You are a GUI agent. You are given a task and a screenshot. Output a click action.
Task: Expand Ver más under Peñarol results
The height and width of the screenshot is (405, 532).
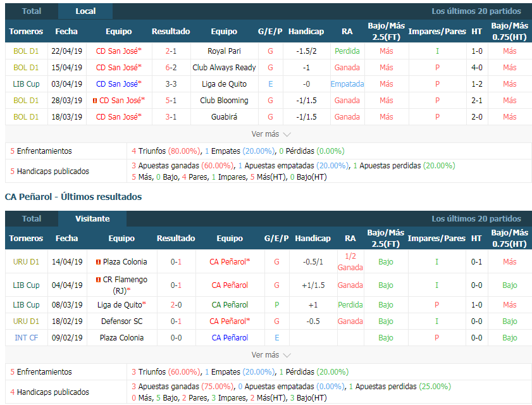[271, 355]
